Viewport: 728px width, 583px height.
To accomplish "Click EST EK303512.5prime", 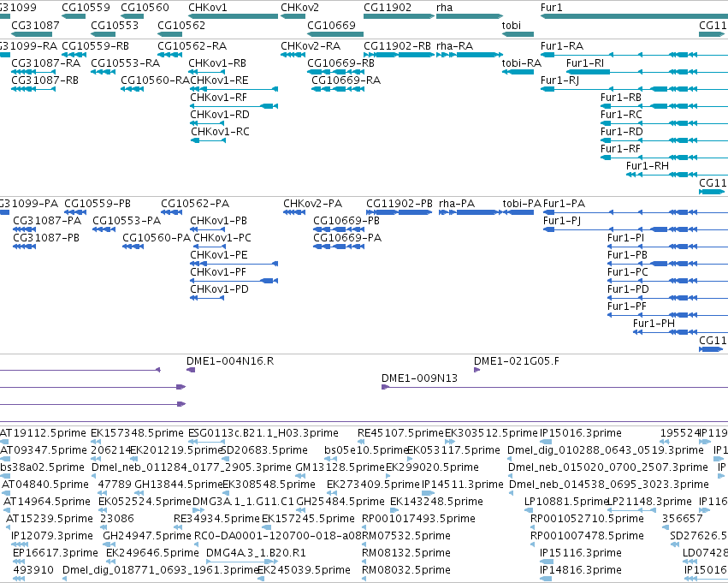I will tap(491, 433).
